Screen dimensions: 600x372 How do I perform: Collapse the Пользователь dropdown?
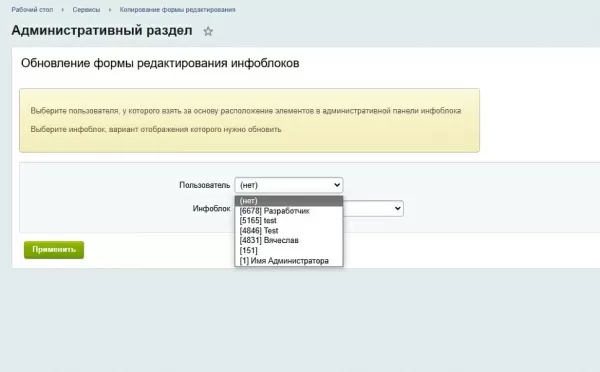coord(289,185)
